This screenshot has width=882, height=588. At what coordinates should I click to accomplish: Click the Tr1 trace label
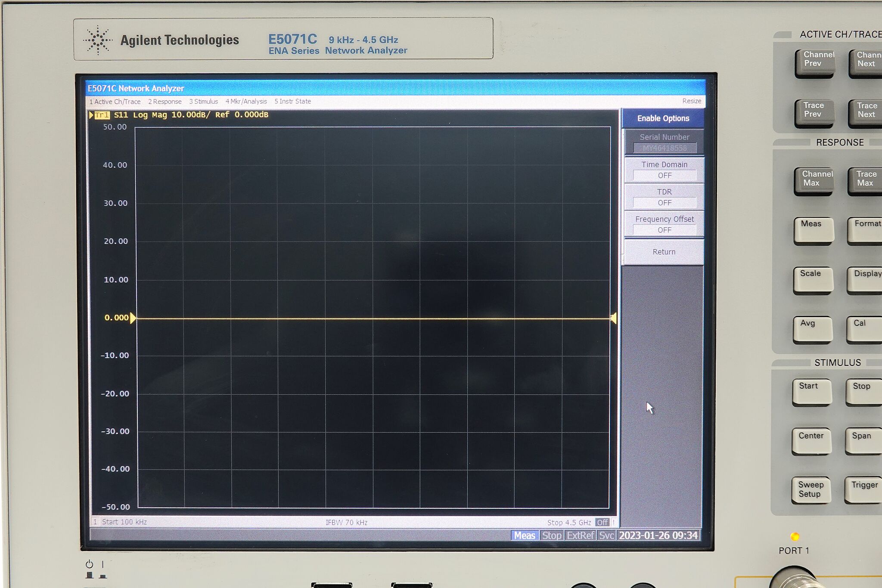point(102,115)
